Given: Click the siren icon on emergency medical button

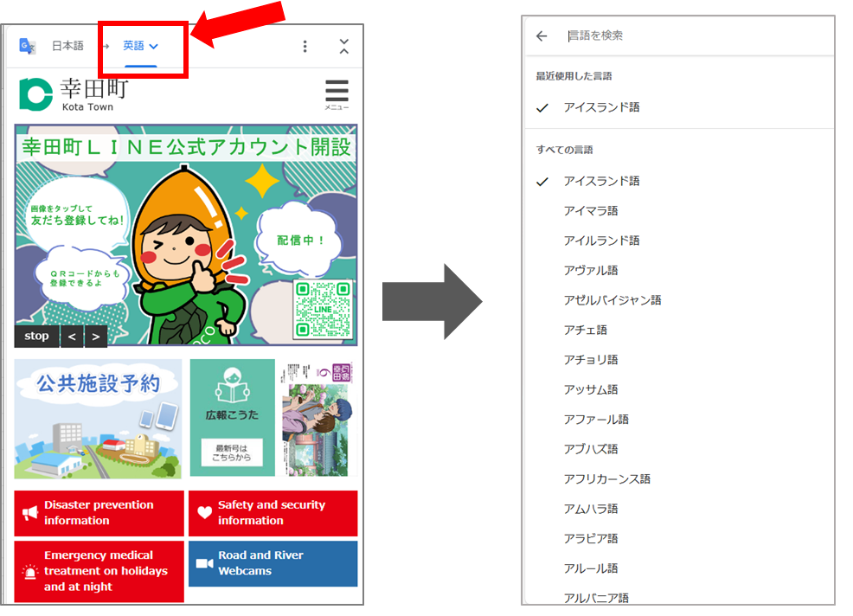Looking at the screenshot, I should 30,571.
